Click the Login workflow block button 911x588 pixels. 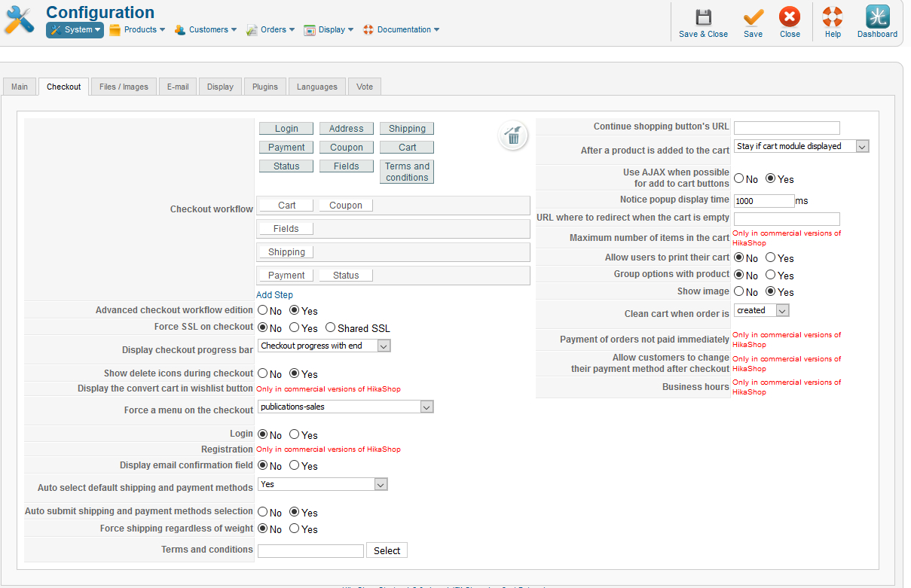coord(286,129)
